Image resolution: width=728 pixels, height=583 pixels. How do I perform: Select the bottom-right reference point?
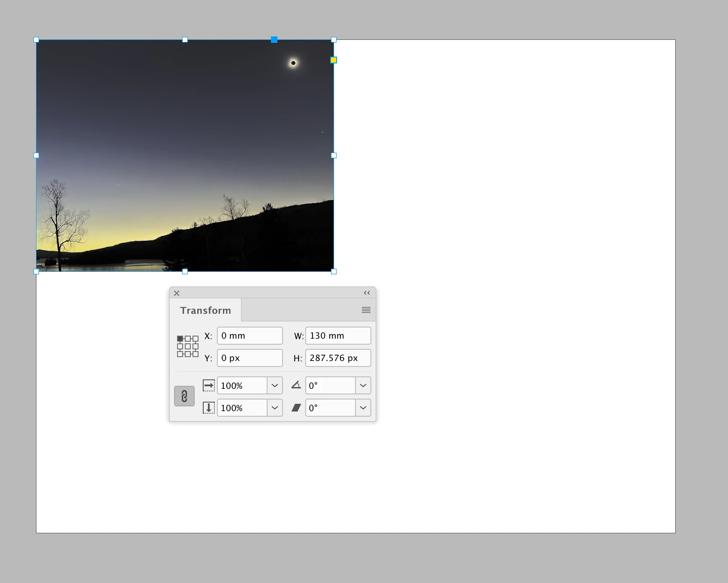pyautogui.click(x=196, y=354)
